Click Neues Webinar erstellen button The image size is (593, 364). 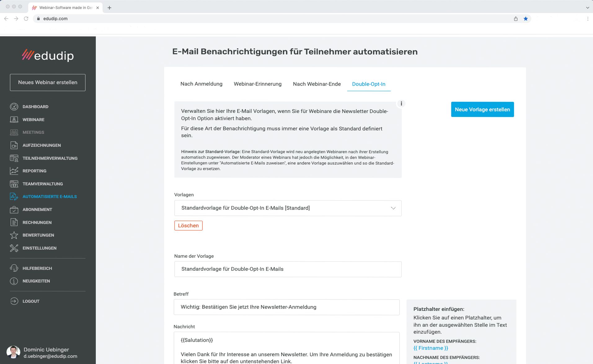[47, 82]
